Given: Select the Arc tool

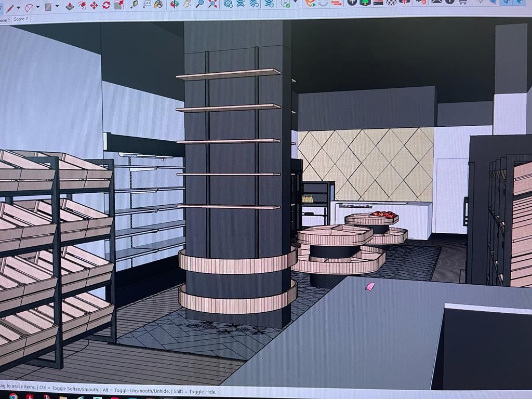Looking at the screenshot, I should pos(29,7).
